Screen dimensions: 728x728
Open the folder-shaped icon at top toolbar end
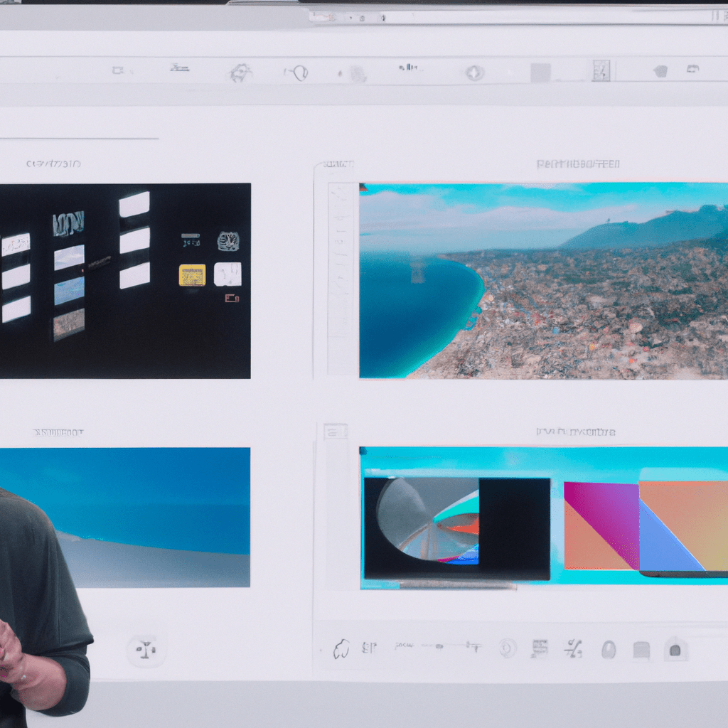click(x=692, y=69)
